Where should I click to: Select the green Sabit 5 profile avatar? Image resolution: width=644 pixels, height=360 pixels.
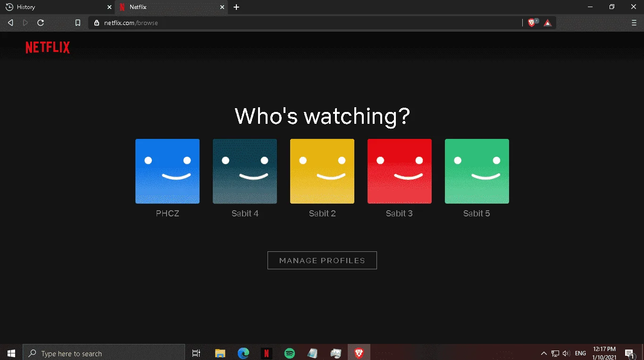click(x=477, y=171)
